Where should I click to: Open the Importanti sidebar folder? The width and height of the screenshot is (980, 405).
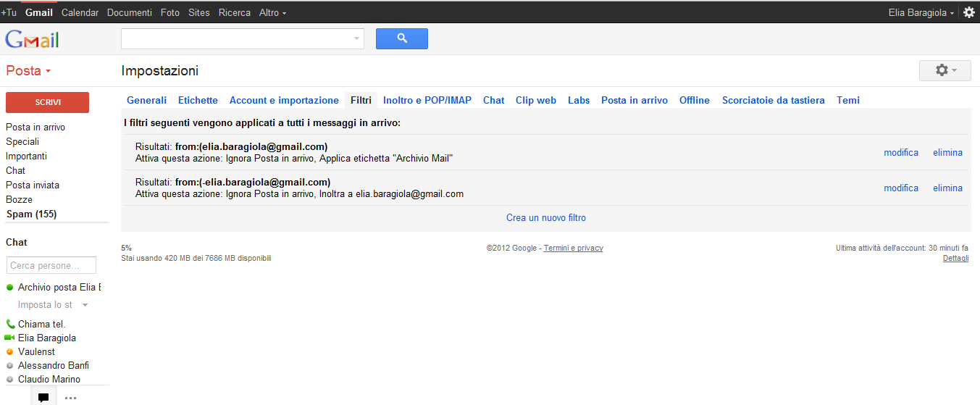[26, 156]
